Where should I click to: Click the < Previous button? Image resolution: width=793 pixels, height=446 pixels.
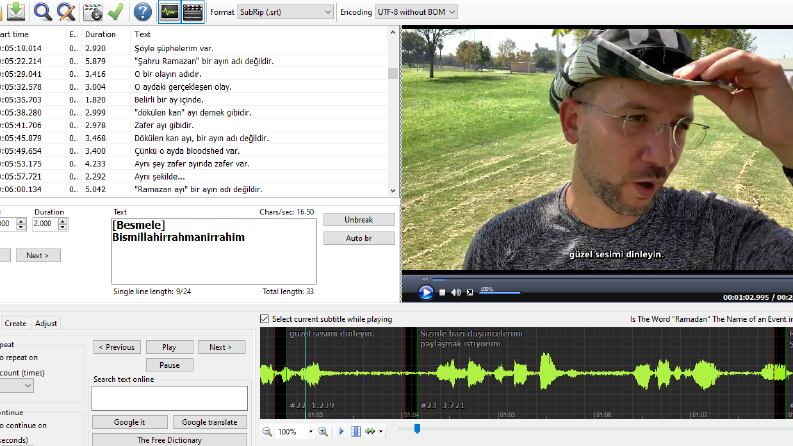point(117,347)
